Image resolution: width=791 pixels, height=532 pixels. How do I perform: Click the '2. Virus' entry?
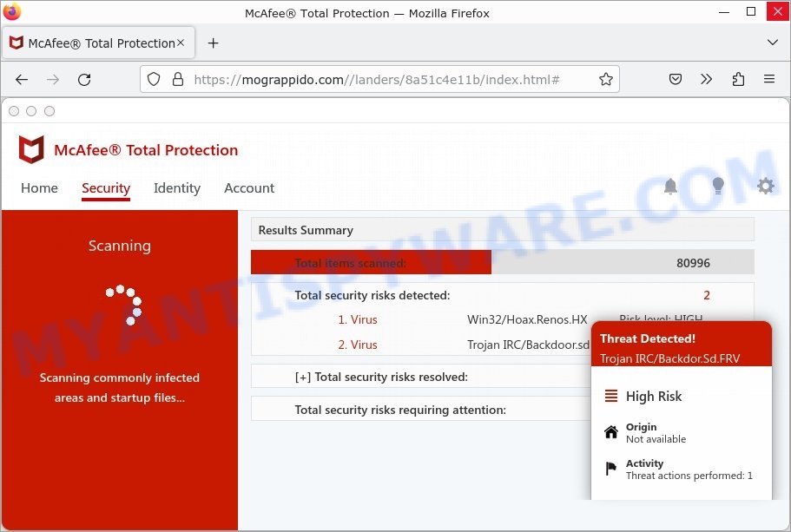click(358, 345)
